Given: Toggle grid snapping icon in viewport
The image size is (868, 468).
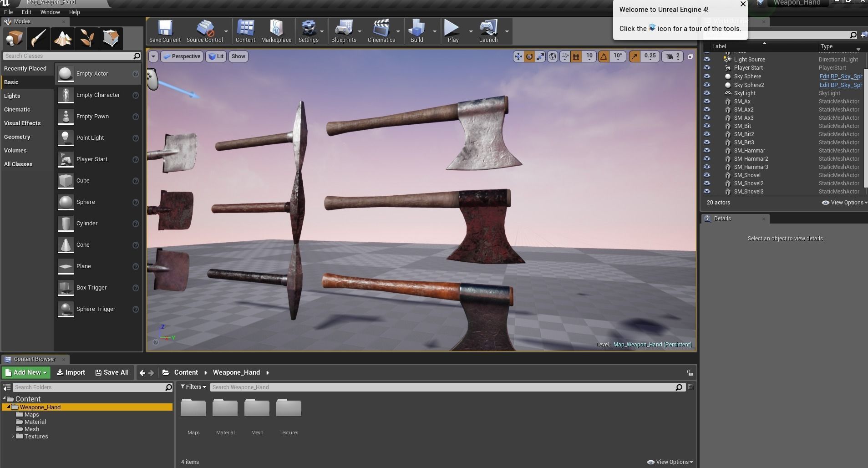Looking at the screenshot, I should click(576, 56).
